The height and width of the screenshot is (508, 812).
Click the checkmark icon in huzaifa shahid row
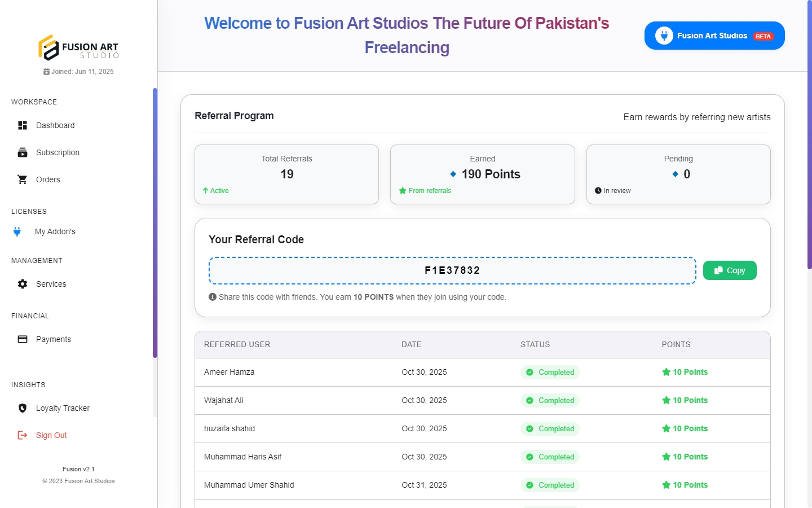(529, 429)
